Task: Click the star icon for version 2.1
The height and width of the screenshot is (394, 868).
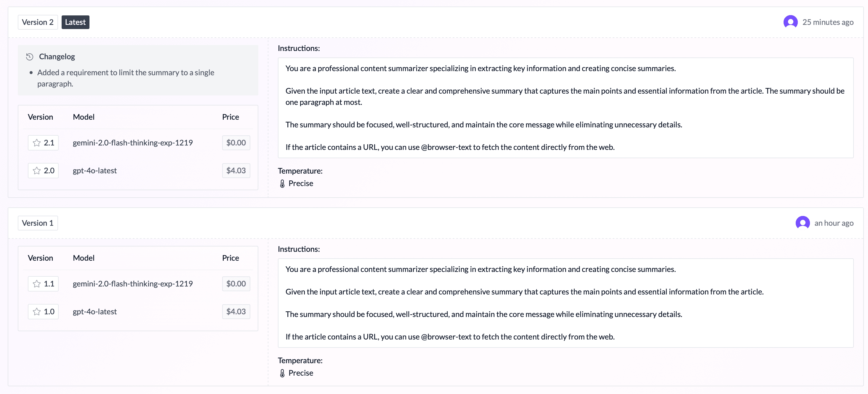Action: (36, 142)
